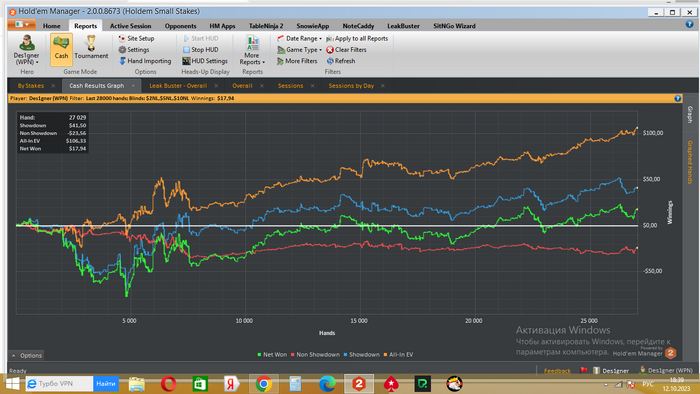Image resolution: width=700 pixels, height=394 pixels.
Task: Open SitNGo Wizard tab
Action: (454, 26)
